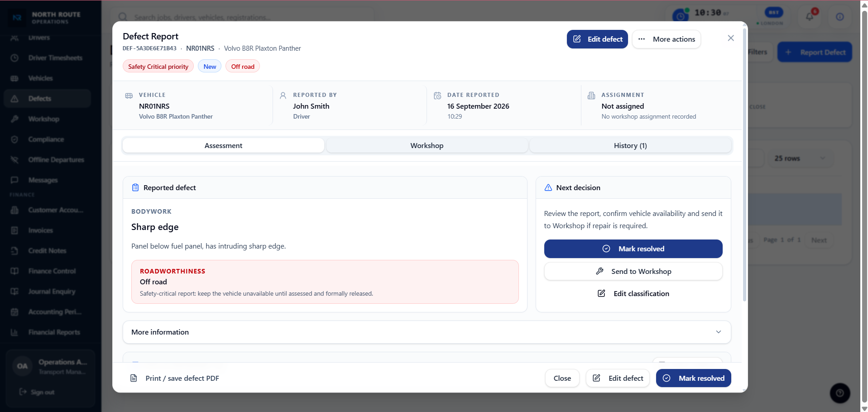Image resolution: width=868 pixels, height=412 pixels.
Task: Click Mark resolved in Next decision panel
Action: pyautogui.click(x=633, y=249)
